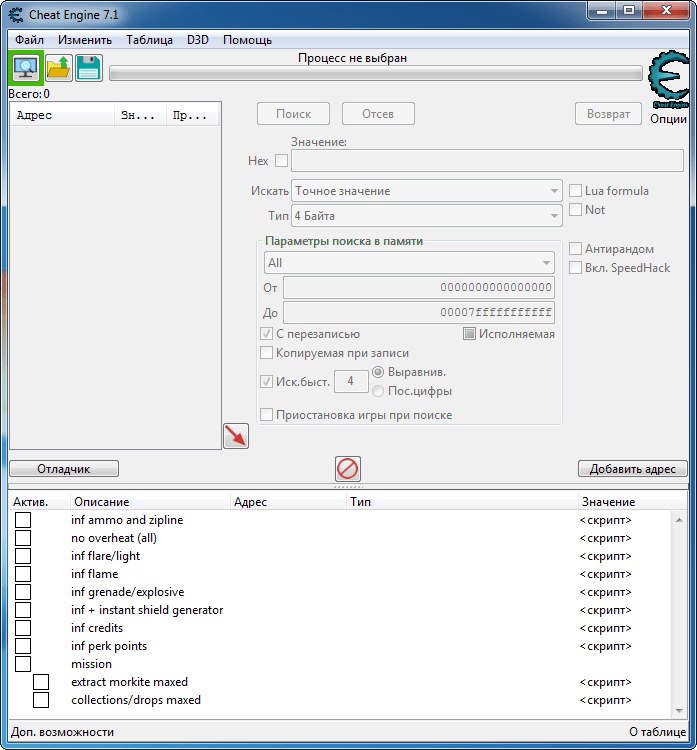Toggle the Hex checkbox
This screenshot has width=697, height=750.
tap(282, 161)
